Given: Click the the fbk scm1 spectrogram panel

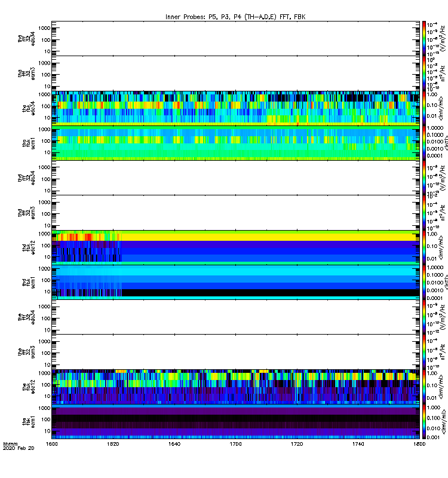Looking at the screenshot, I should pyautogui.click(x=235, y=422).
